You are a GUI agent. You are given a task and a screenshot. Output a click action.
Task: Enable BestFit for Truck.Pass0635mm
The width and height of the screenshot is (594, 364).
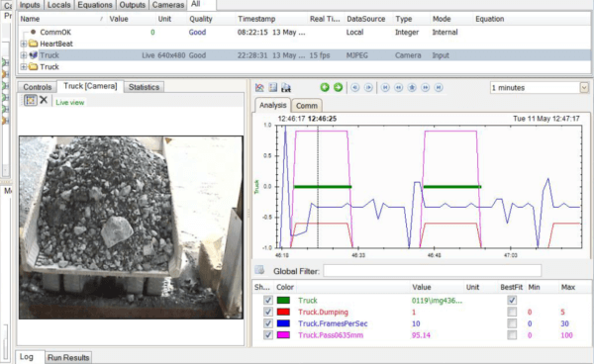point(512,335)
